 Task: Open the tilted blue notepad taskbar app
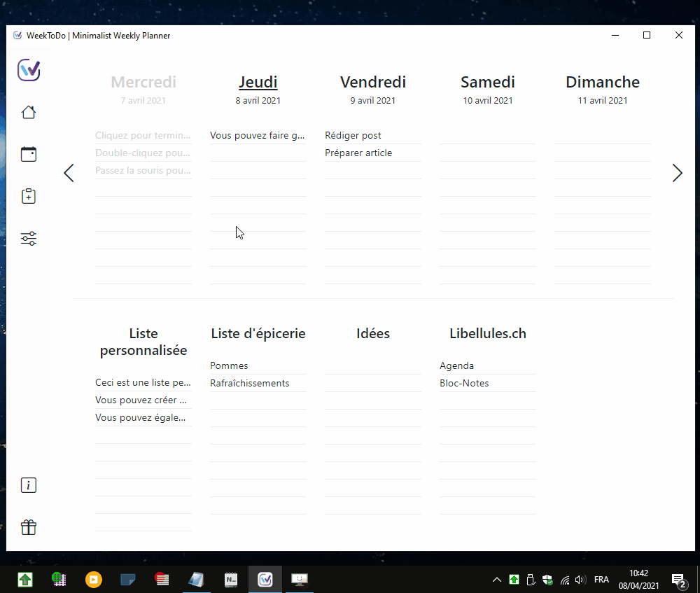point(197,580)
